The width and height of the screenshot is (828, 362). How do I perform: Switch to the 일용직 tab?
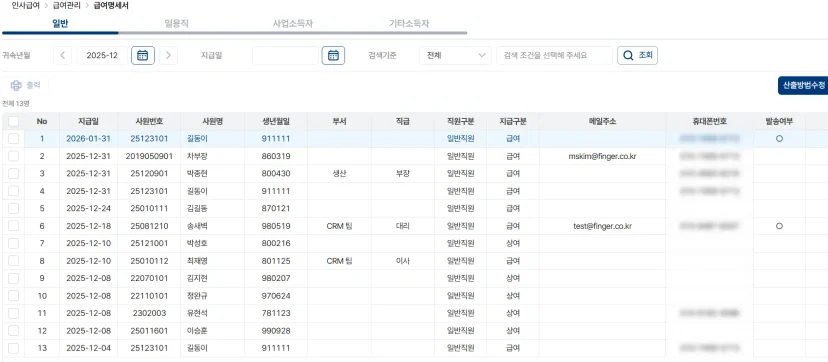click(x=176, y=24)
